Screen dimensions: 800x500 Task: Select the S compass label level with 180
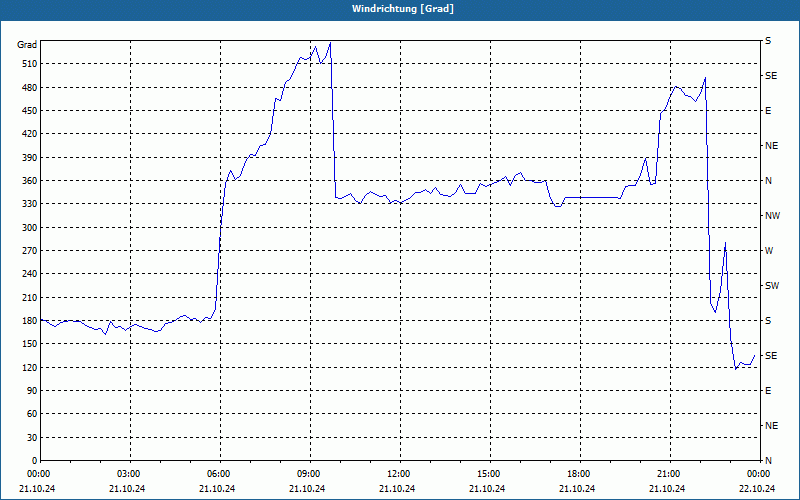(768, 321)
